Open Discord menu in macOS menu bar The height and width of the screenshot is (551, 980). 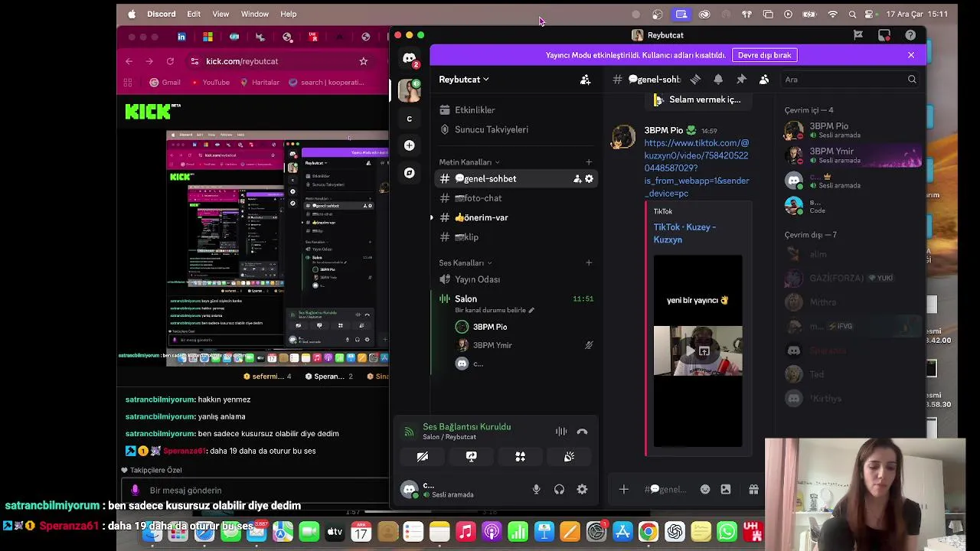coord(161,14)
